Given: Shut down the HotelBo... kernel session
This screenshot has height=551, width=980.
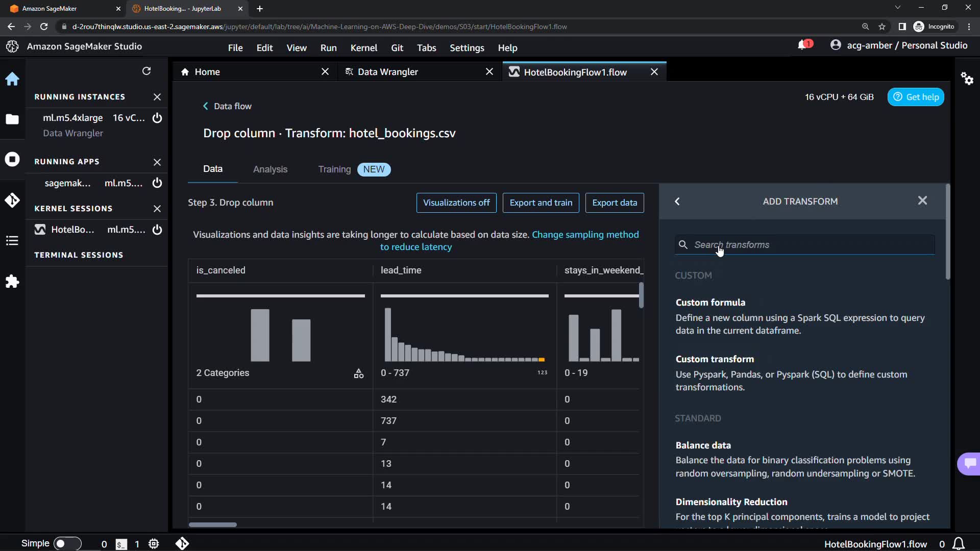Looking at the screenshot, I should tap(157, 230).
